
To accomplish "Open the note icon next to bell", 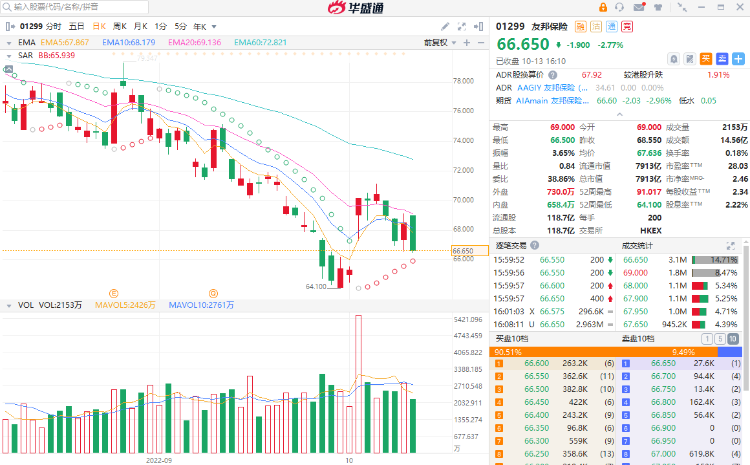I will click(x=689, y=59).
